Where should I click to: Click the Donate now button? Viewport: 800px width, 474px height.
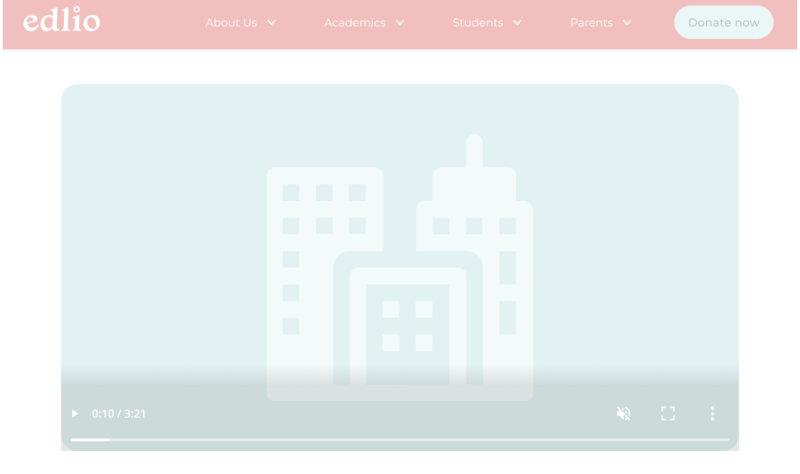(x=723, y=22)
